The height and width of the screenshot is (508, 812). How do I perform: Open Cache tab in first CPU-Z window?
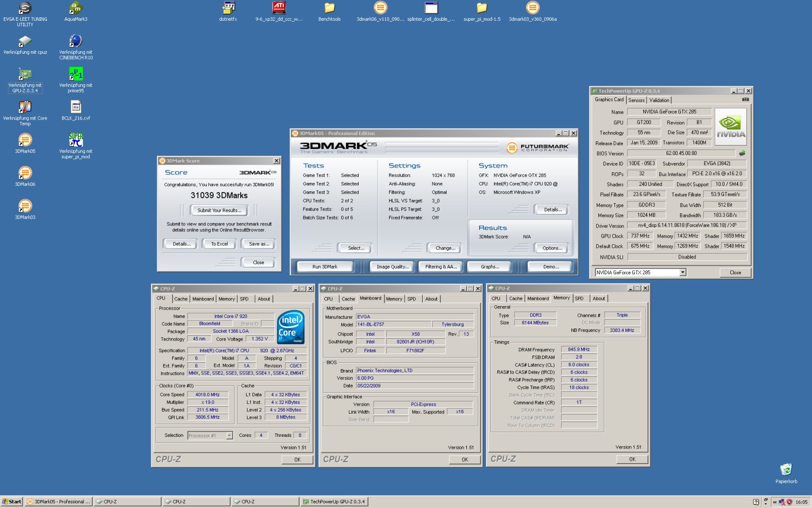181,299
